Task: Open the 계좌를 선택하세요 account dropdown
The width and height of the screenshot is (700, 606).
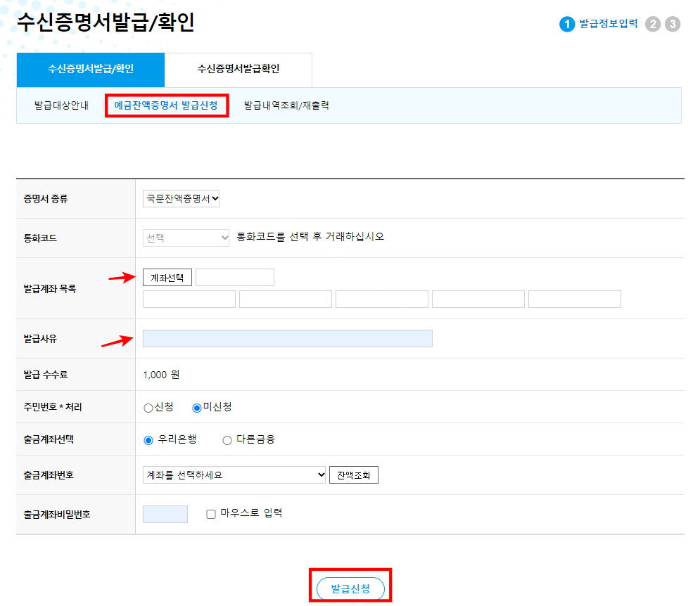Action: [x=234, y=475]
